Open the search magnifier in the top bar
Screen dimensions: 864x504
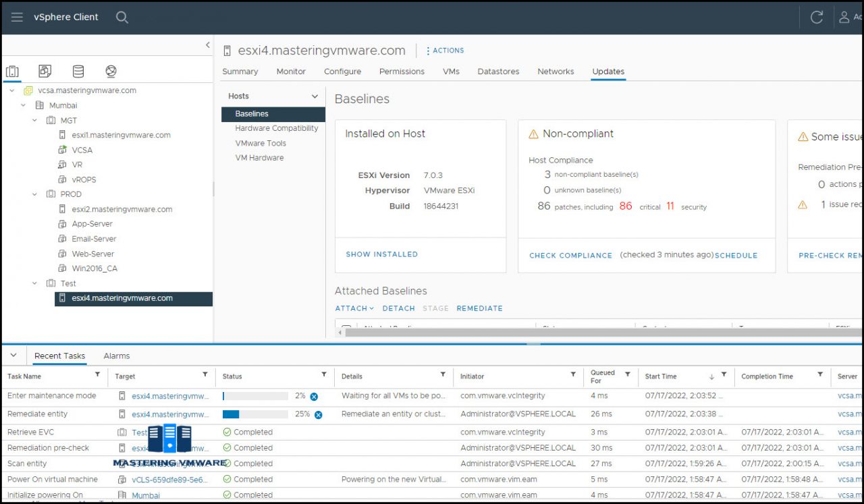(122, 17)
